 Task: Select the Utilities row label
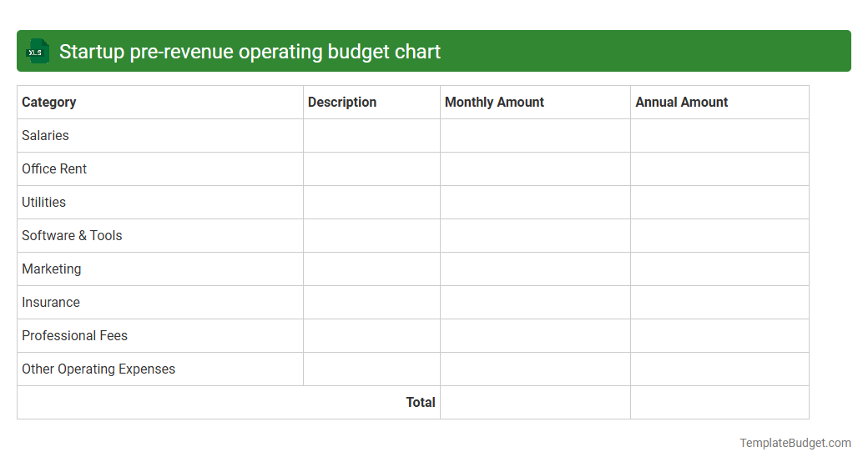[43, 203]
